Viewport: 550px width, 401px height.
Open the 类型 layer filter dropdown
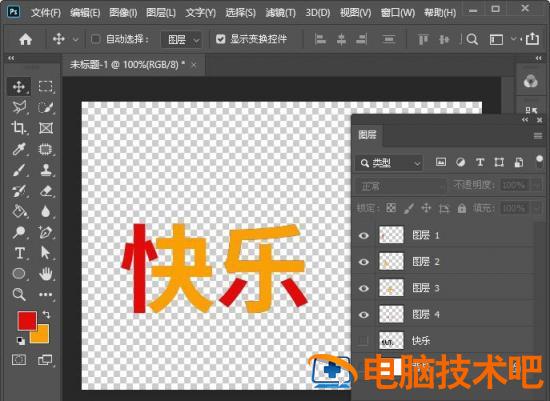[x=389, y=163]
